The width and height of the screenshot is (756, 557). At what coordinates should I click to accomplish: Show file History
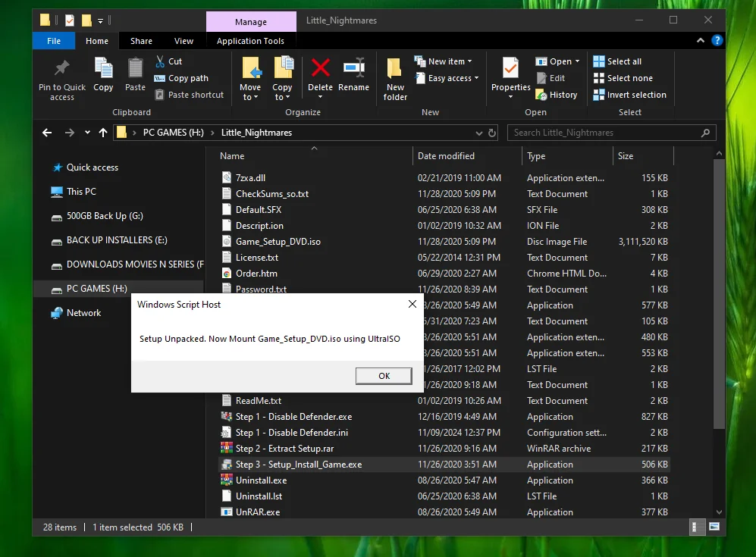pos(557,95)
